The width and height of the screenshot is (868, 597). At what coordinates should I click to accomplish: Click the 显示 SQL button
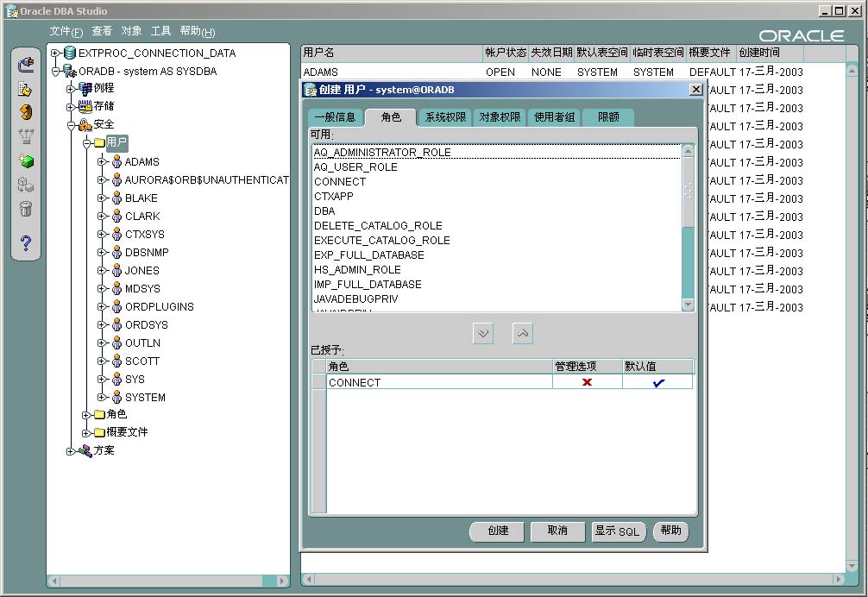[617, 531]
